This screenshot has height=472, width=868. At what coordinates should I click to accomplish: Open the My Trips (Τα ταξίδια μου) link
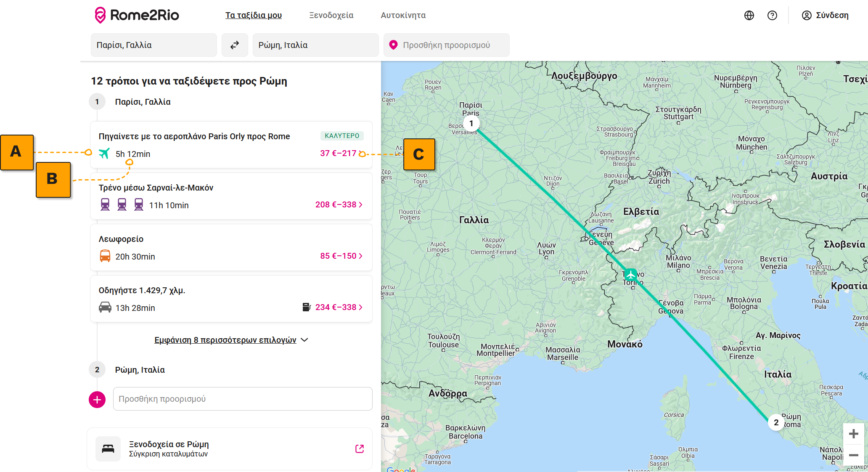tap(253, 16)
